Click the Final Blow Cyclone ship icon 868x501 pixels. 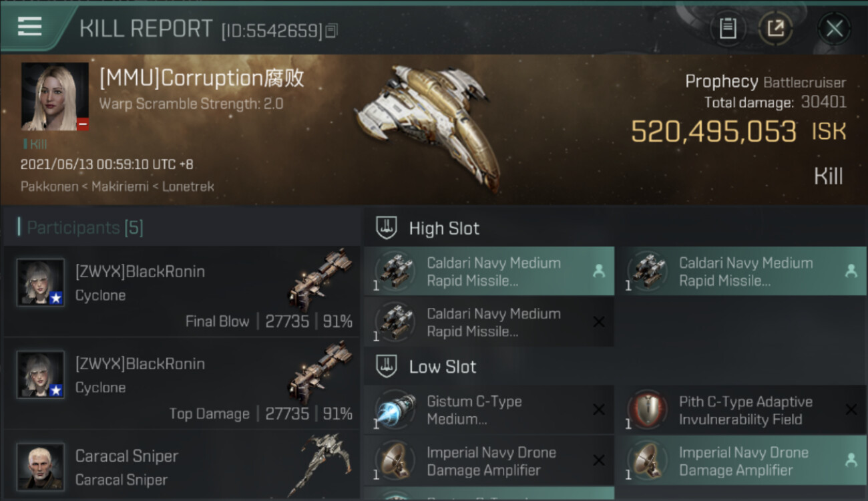320,279
